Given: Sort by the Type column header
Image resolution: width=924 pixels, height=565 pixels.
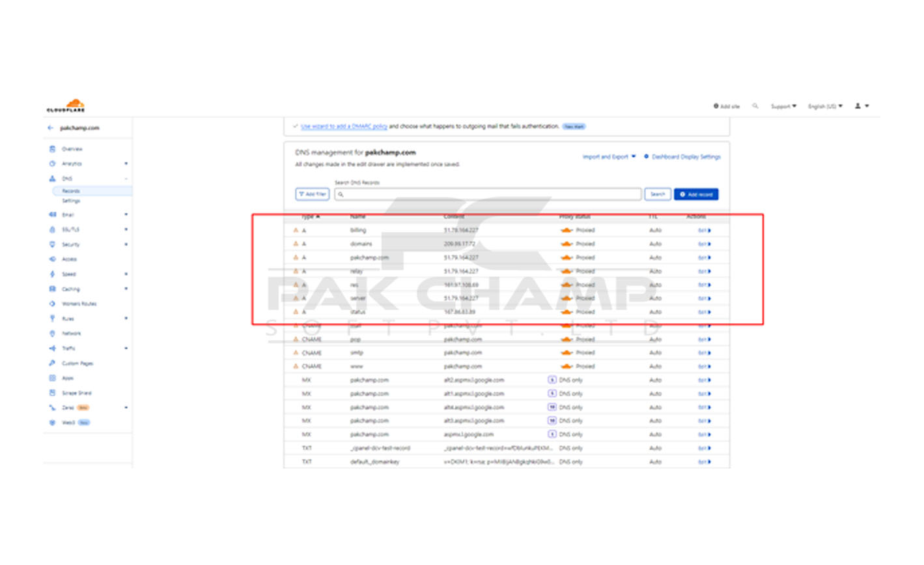Looking at the screenshot, I should 311,216.
